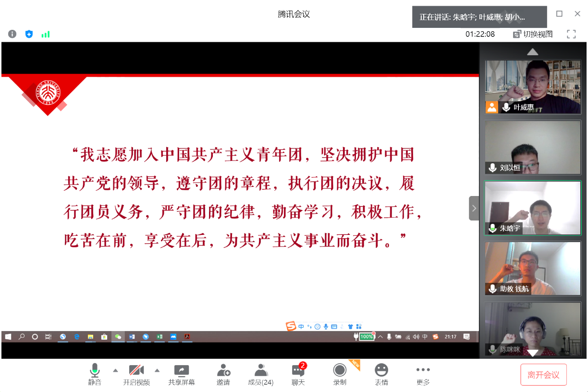
Task: Open the 更多 more options menu
Action: (x=423, y=375)
